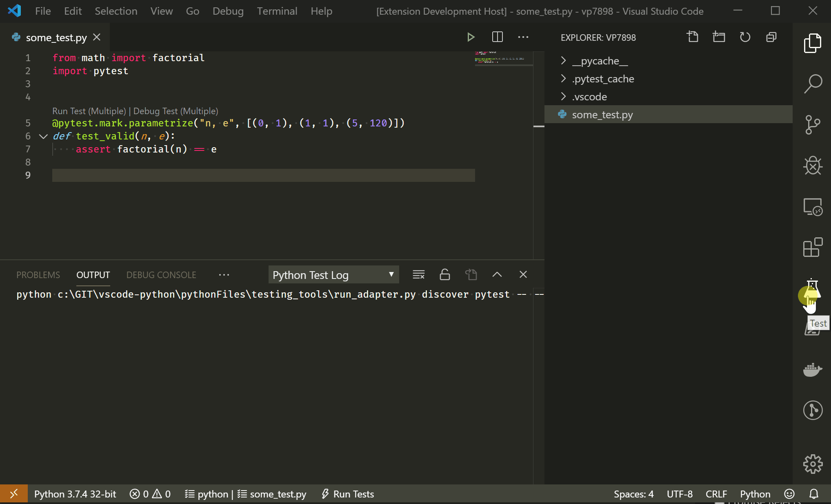The height and width of the screenshot is (504, 831).
Task: Expand the .vscode folder
Action: click(x=563, y=97)
